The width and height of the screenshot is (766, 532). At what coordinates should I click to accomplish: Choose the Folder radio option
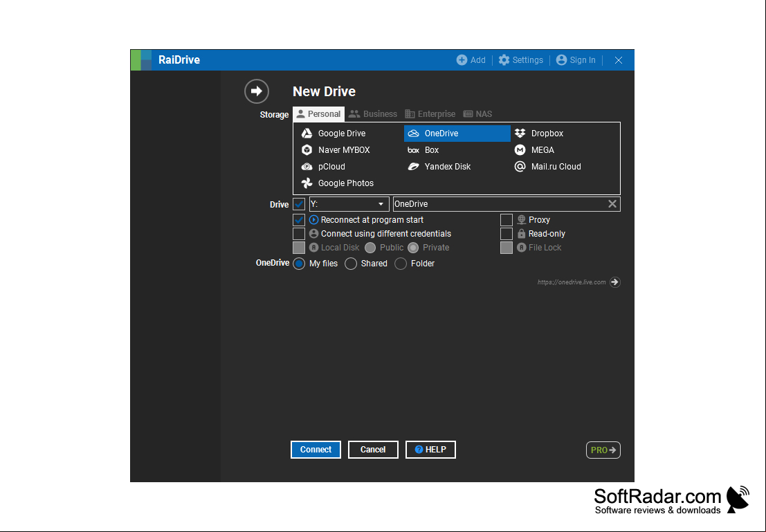click(401, 264)
